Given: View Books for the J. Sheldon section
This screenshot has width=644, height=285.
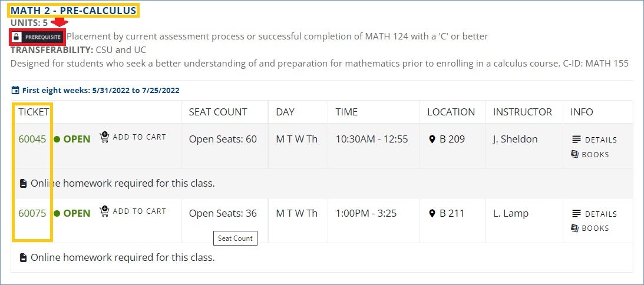Looking at the screenshot, I should 595,155.
